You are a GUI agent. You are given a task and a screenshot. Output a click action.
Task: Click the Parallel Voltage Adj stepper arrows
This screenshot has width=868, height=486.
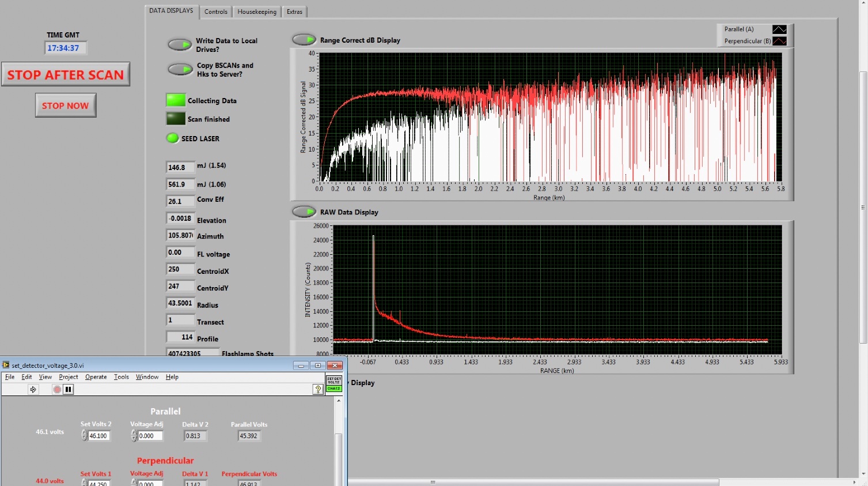(x=134, y=436)
